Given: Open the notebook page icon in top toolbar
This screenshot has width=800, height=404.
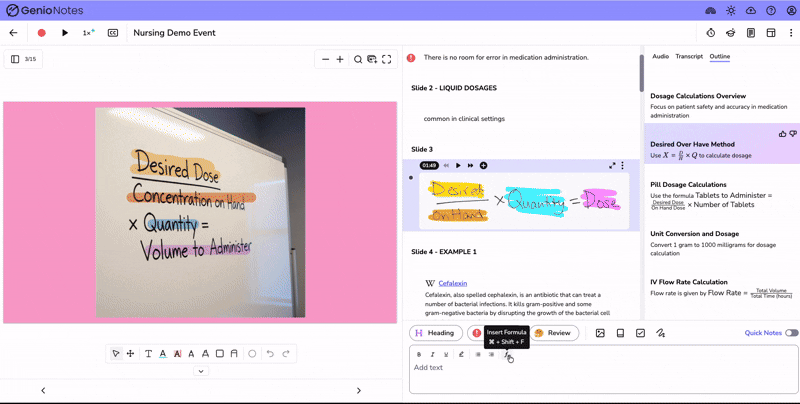Looking at the screenshot, I should click(x=751, y=33).
